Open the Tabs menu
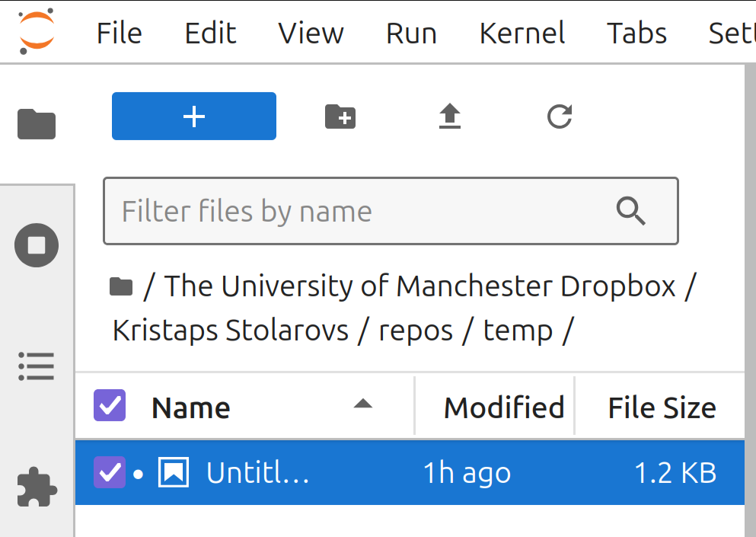The image size is (756, 537). coord(636,34)
